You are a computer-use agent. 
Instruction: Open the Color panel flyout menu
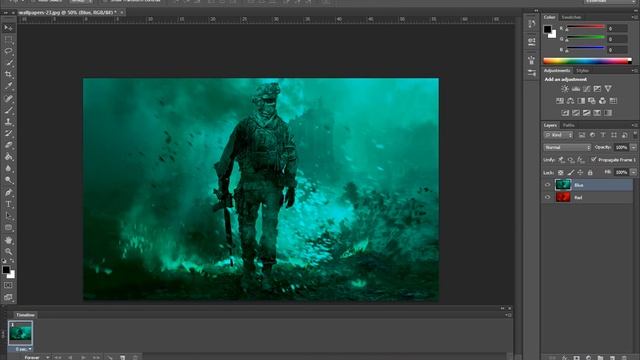634,17
